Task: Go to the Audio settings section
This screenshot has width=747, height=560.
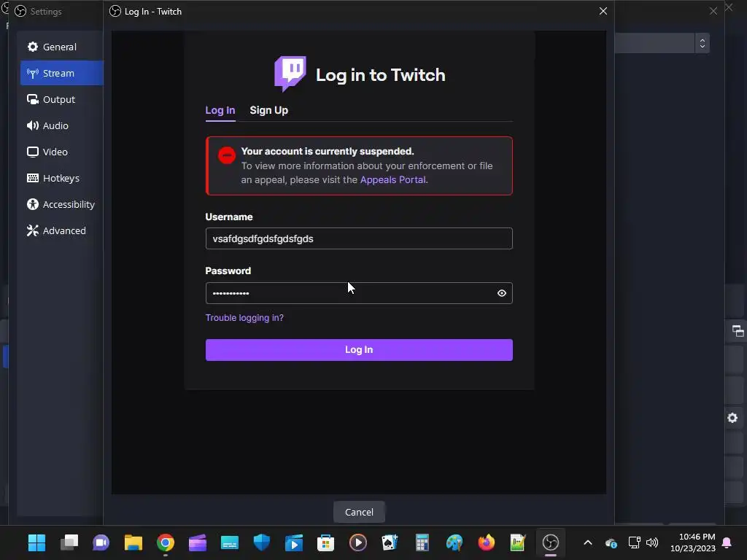Action: coord(61,125)
